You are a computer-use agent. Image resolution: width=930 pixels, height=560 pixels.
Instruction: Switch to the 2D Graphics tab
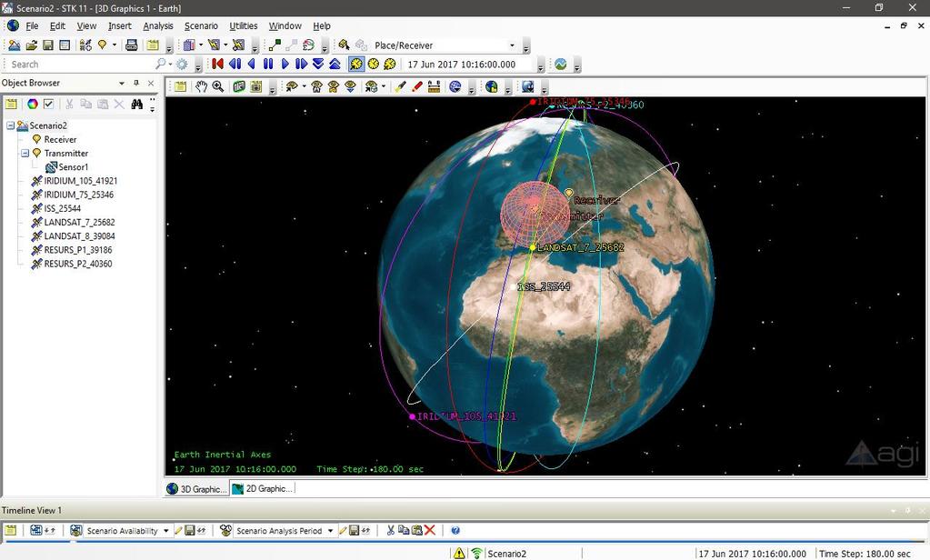point(263,489)
